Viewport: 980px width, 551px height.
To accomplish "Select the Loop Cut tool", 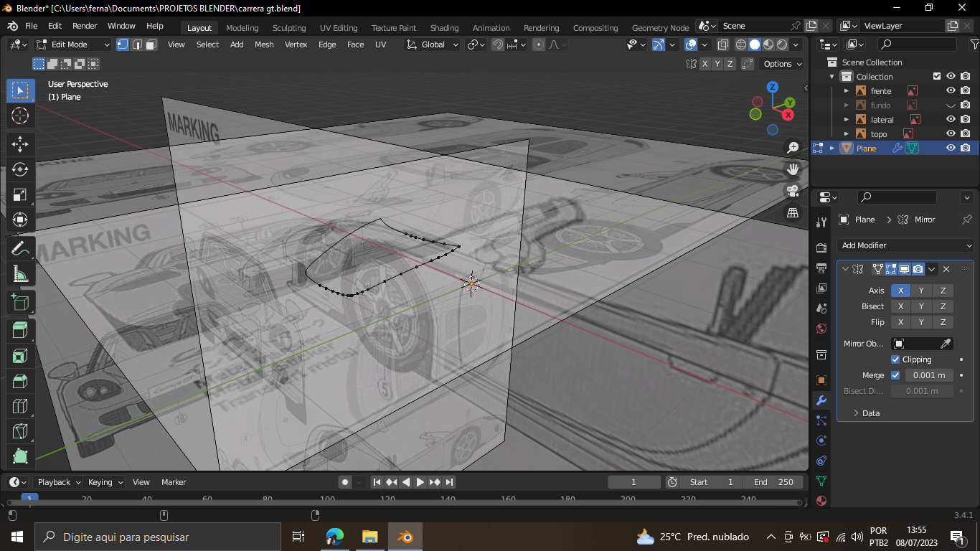I will (x=20, y=406).
